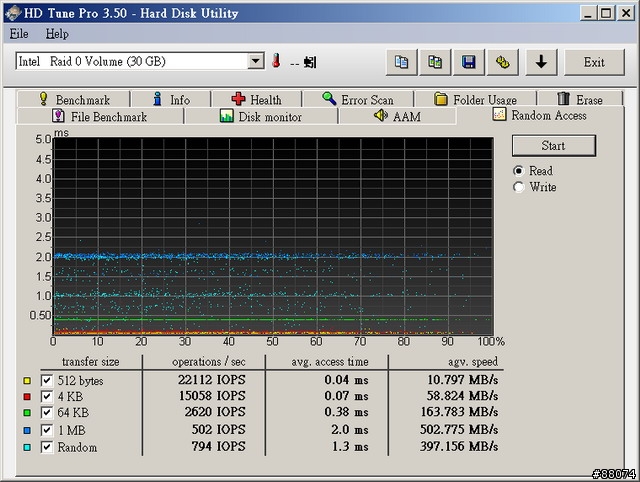Click the Exit button
This screenshot has height=482, width=640.
tap(594, 62)
